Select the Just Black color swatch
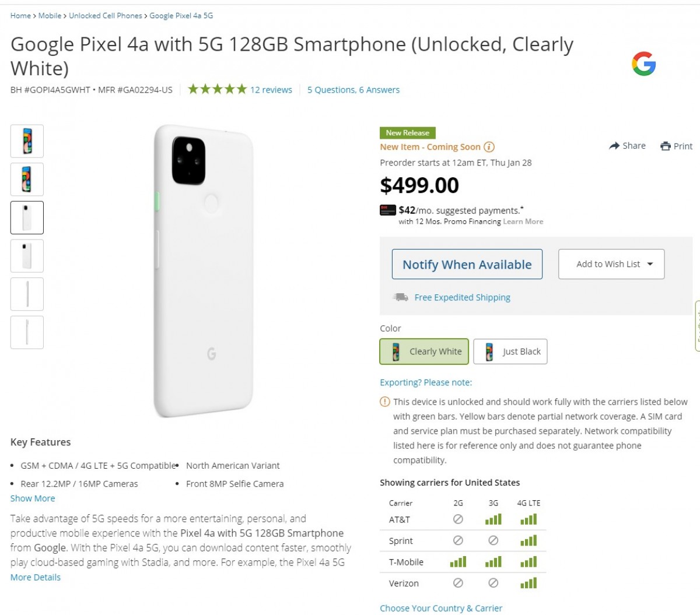Viewport: 700px width, 615px height. tap(510, 352)
